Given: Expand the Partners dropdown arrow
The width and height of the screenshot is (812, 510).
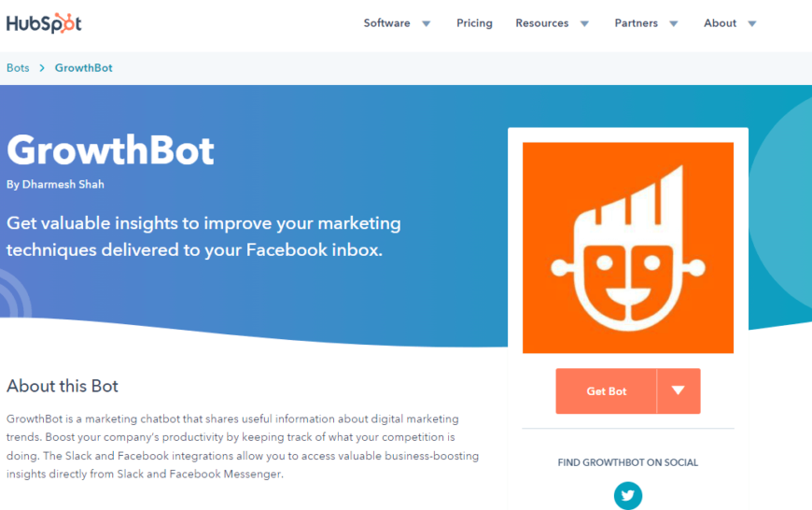Looking at the screenshot, I should coord(675,24).
